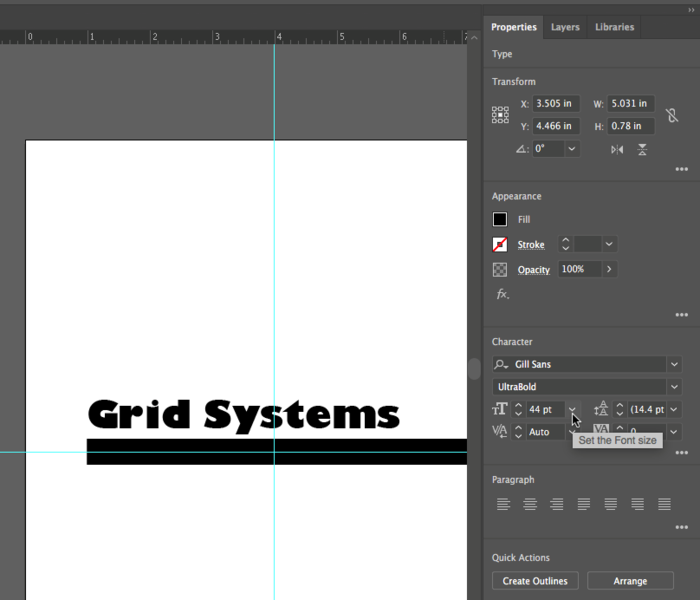The width and height of the screenshot is (700, 600).
Task: Toggle constrain width and height proportions
Action: (x=672, y=115)
